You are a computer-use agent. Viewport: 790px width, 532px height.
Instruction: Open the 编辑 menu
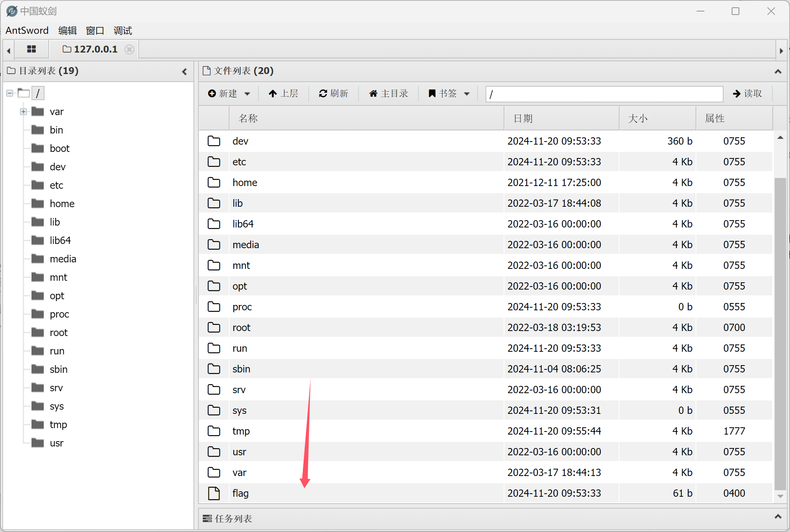(x=67, y=31)
